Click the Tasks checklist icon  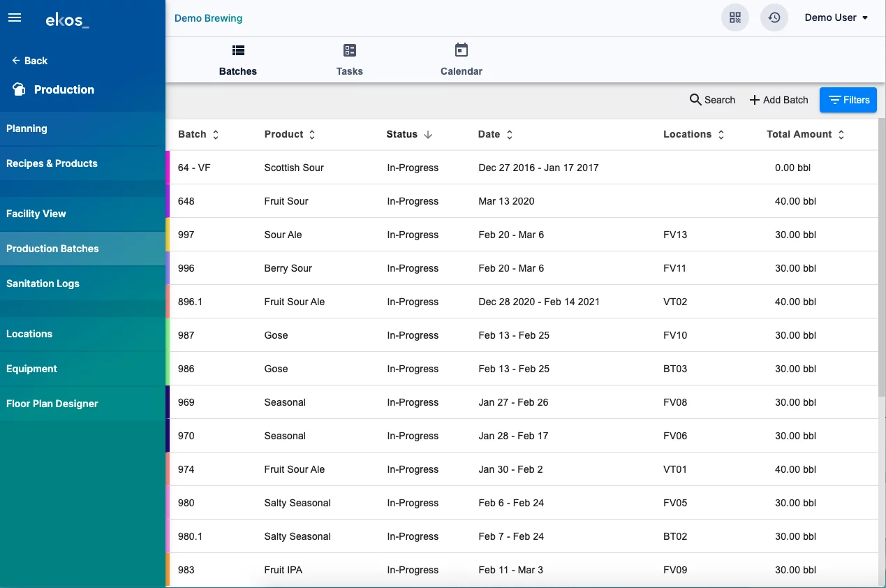(349, 50)
